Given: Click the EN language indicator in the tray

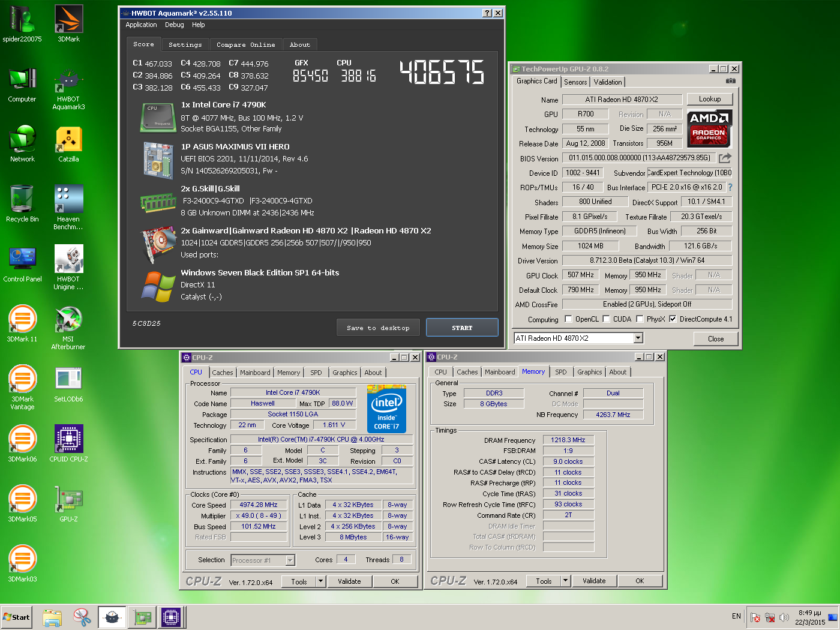Looking at the screenshot, I should [x=736, y=616].
